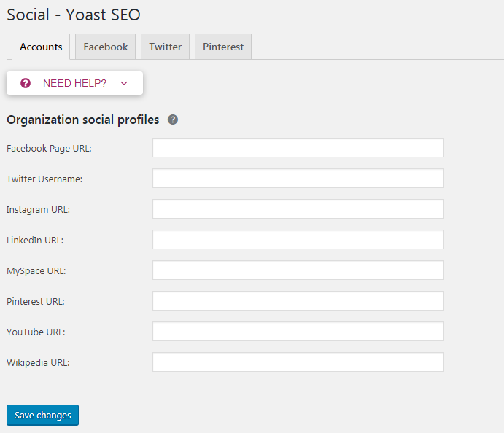Switch to the Accounts tab
Screen dimensions: 504x433
41,47
